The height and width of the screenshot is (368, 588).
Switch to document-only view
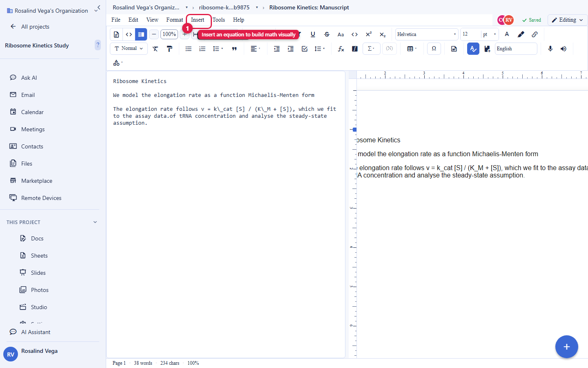(x=116, y=34)
